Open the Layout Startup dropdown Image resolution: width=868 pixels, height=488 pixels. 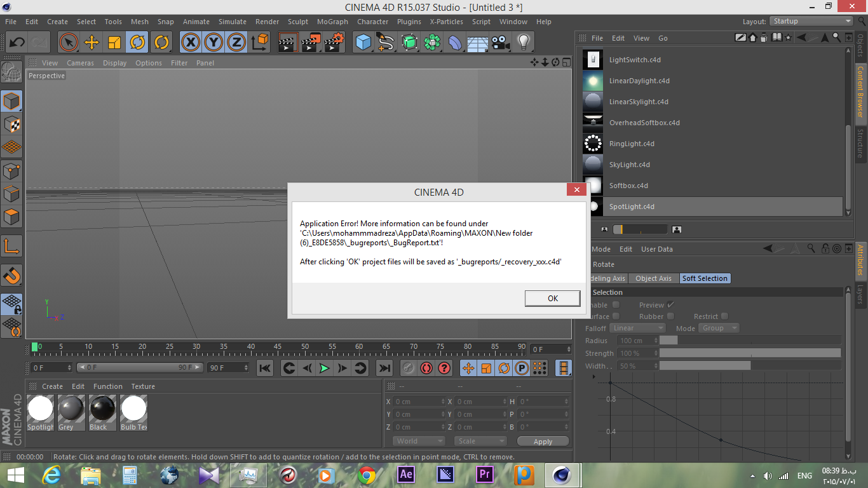tap(811, 21)
